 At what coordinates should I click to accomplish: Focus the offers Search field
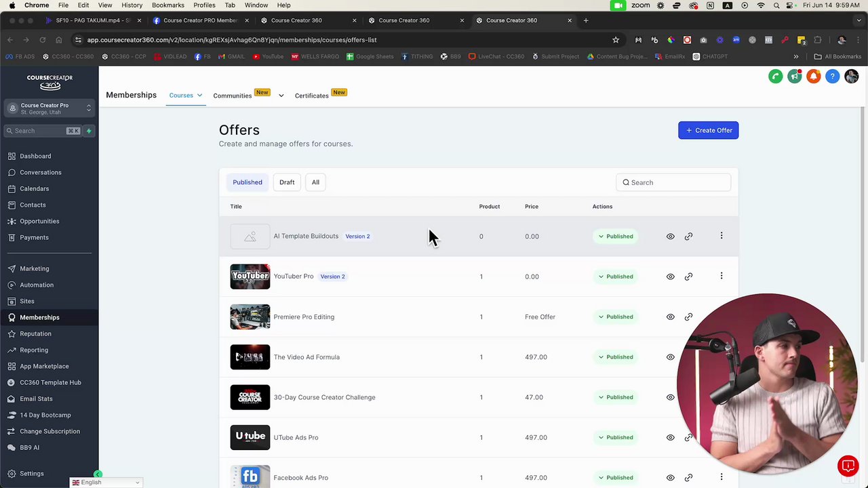673,182
